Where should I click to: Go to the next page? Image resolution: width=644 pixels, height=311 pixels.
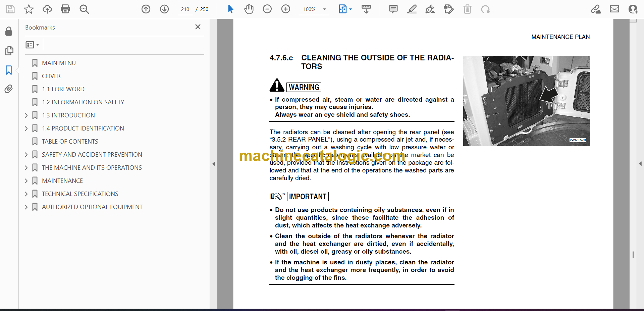point(164,9)
